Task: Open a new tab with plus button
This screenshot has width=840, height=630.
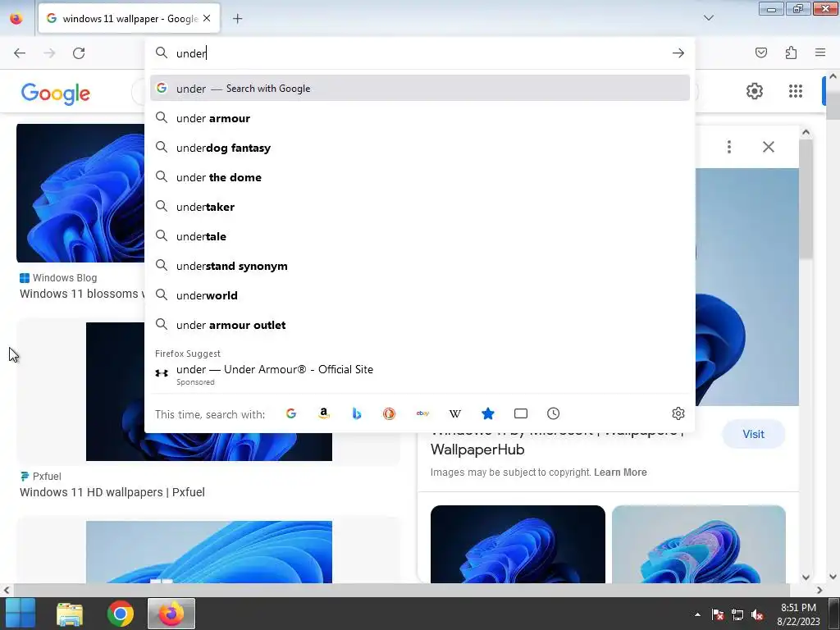Action: click(x=237, y=19)
